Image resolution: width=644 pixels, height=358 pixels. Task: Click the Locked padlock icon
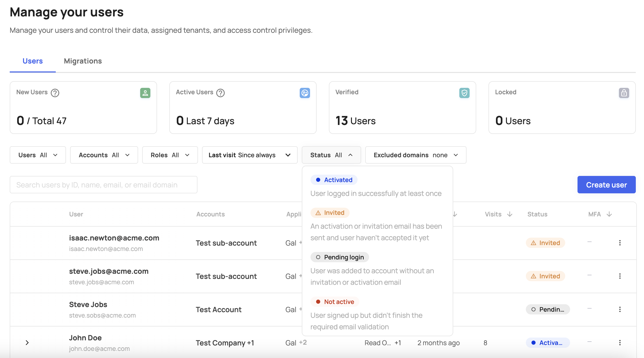tap(624, 93)
